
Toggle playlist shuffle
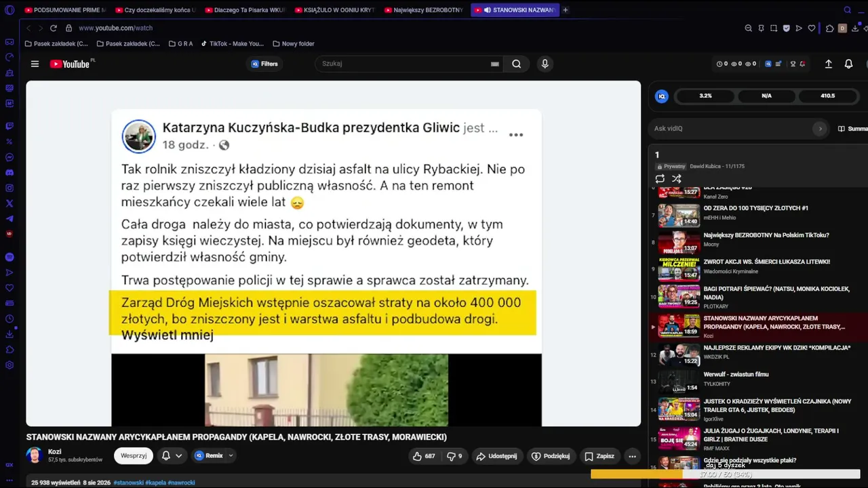coord(676,179)
